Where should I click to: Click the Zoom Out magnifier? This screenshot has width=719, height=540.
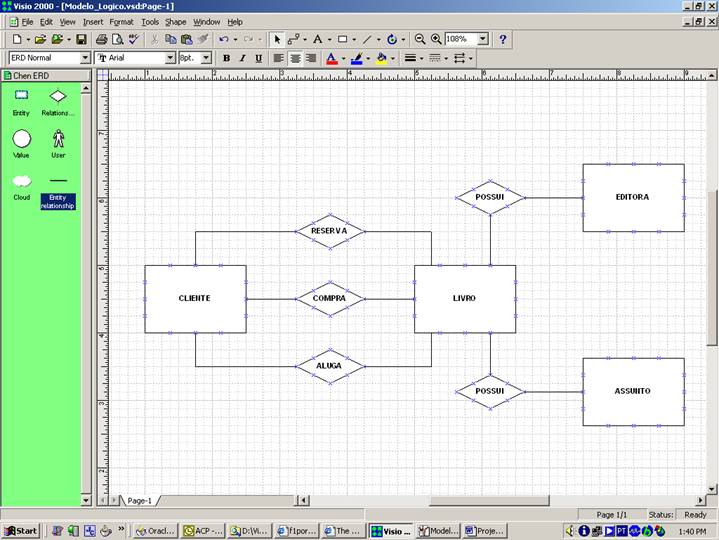point(420,39)
